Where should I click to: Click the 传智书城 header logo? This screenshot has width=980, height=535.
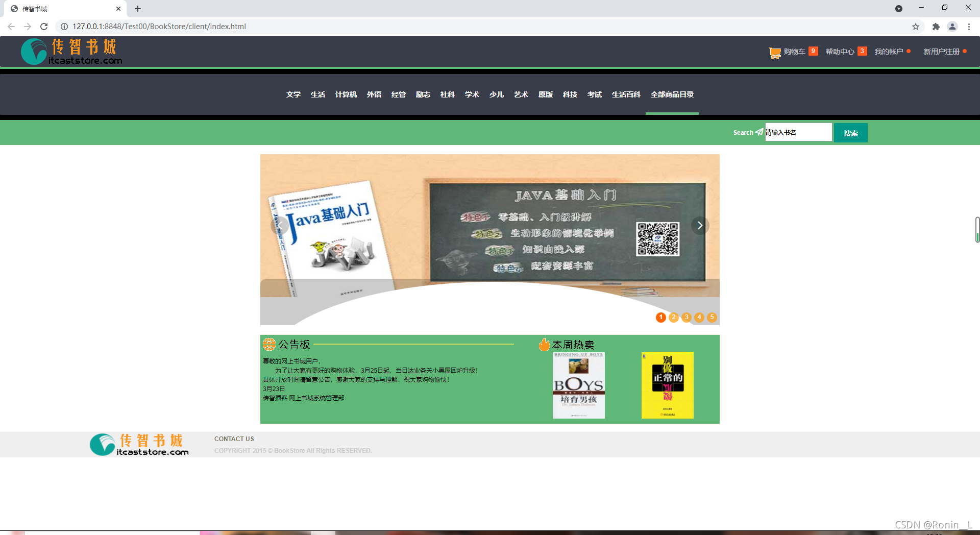[71, 52]
